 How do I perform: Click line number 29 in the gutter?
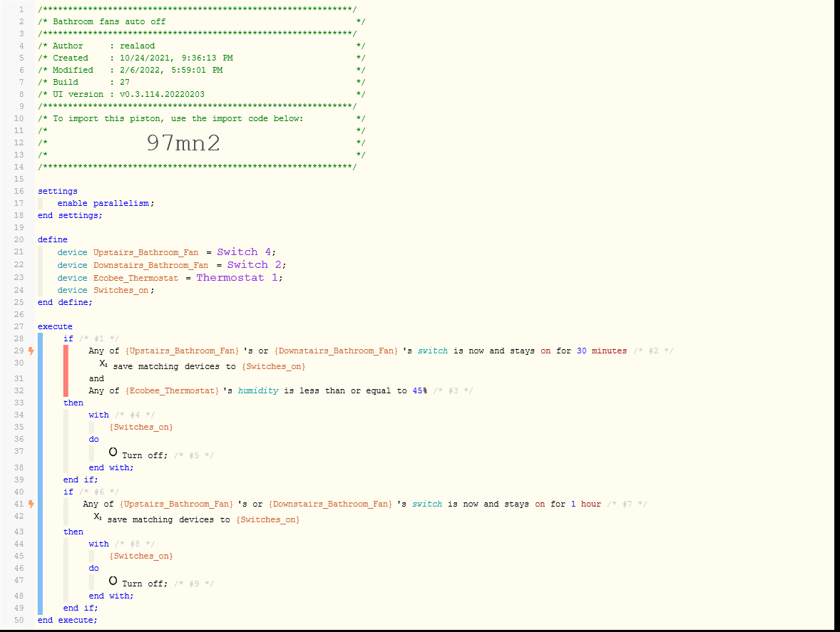pos(19,351)
